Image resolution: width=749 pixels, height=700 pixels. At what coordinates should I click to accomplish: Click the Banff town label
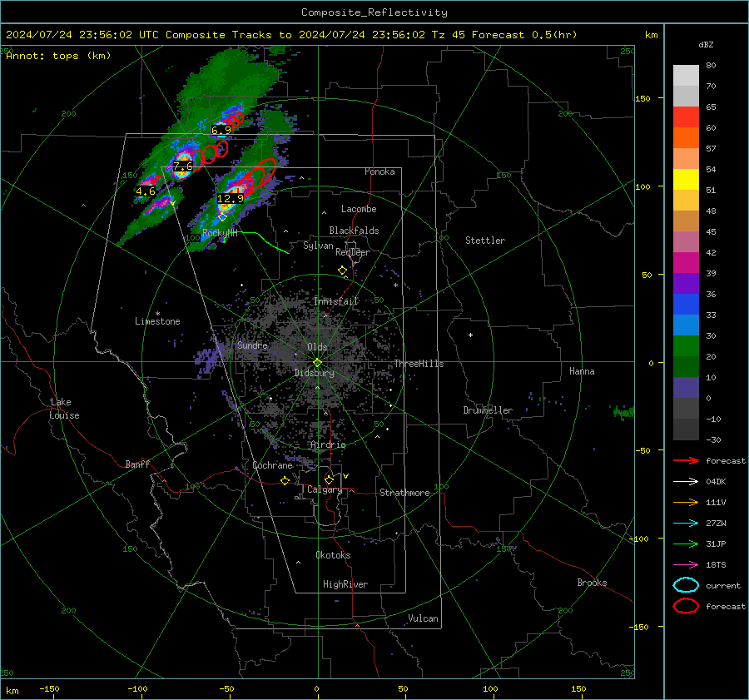pyautogui.click(x=137, y=464)
